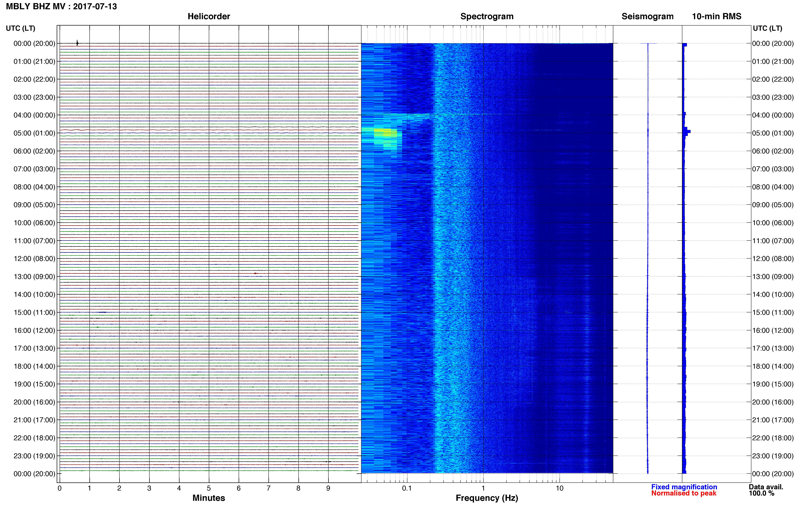812x508 pixels.
Task: Click 13:00 (09:00) on the Helicorder time axis
Action: coord(34,277)
